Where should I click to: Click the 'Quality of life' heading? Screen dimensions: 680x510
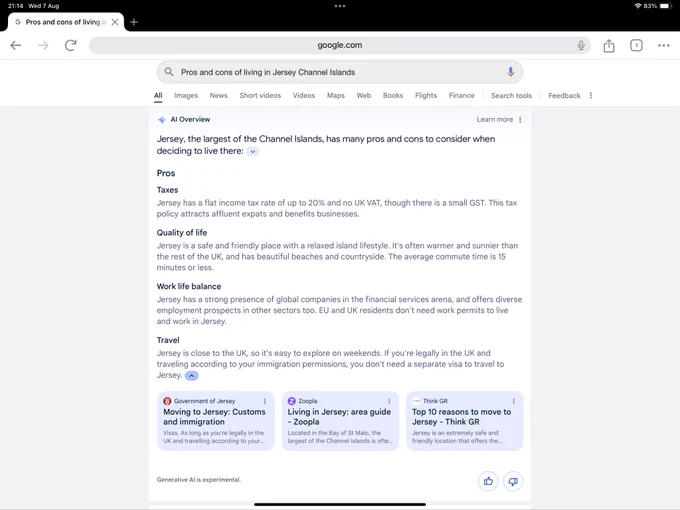(182, 232)
